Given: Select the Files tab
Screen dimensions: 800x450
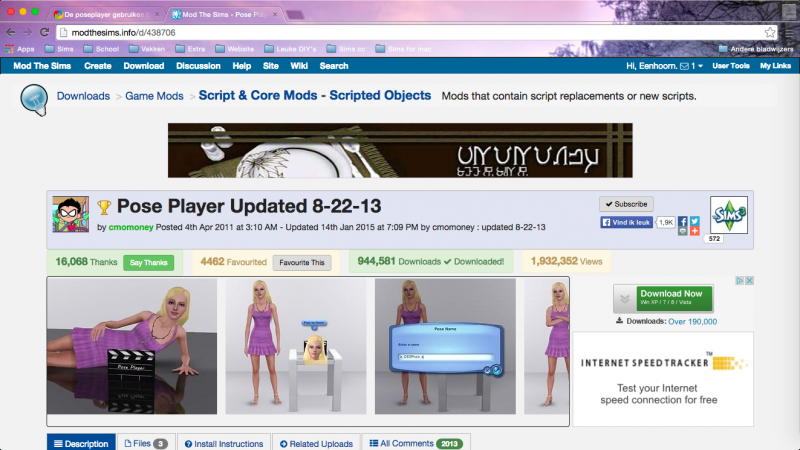Looking at the screenshot, I should [146, 443].
